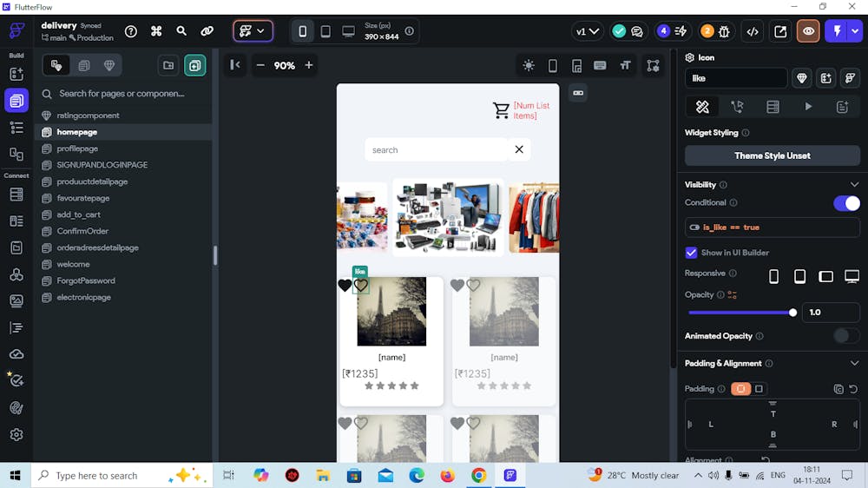Click the green add page button
The width and height of the screenshot is (868, 488).
tap(194, 65)
